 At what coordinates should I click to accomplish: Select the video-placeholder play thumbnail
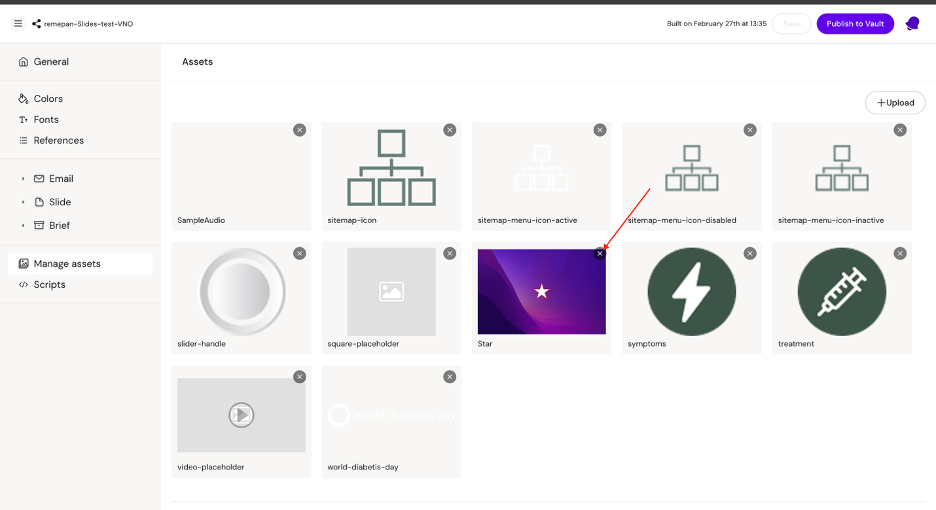pos(242,415)
